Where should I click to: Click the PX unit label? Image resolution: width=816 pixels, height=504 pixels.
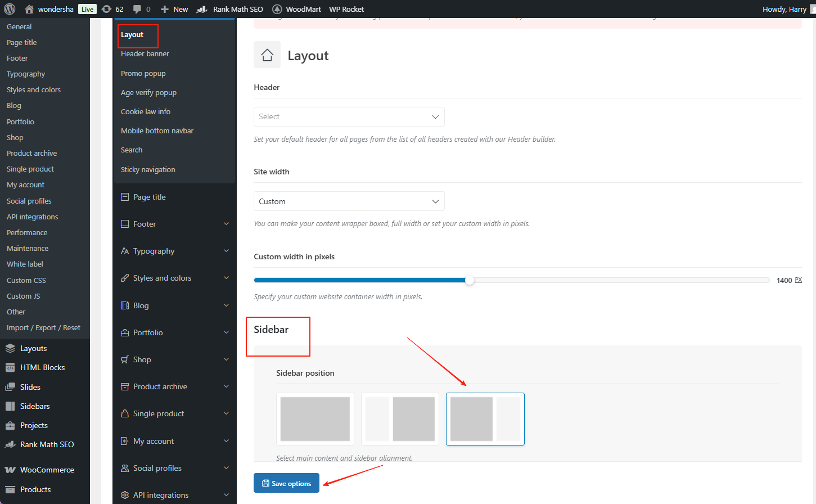click(798, 280)
